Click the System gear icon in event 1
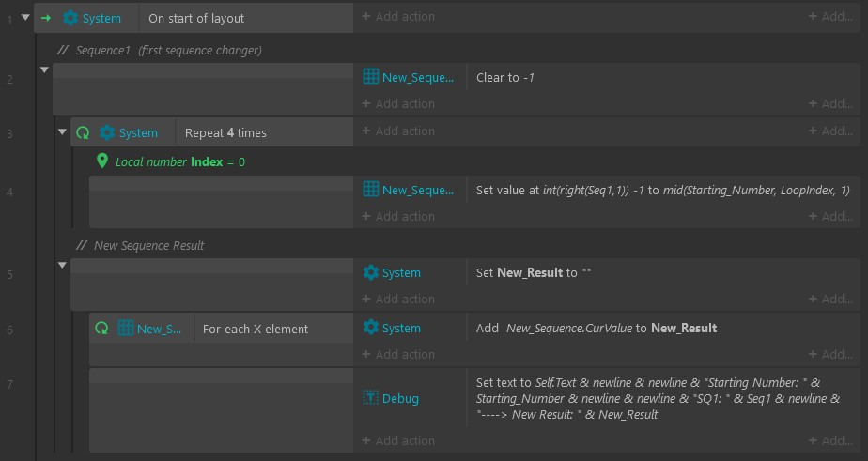Screen dimensions: 868x461 (x=70, y=18)
